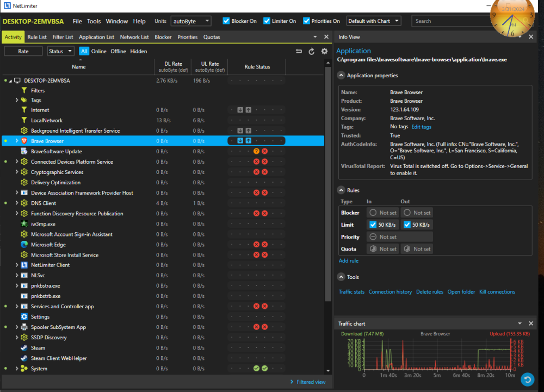
Task: Click the blue circular reset button on Traffic chart
Action: (527, 378)
